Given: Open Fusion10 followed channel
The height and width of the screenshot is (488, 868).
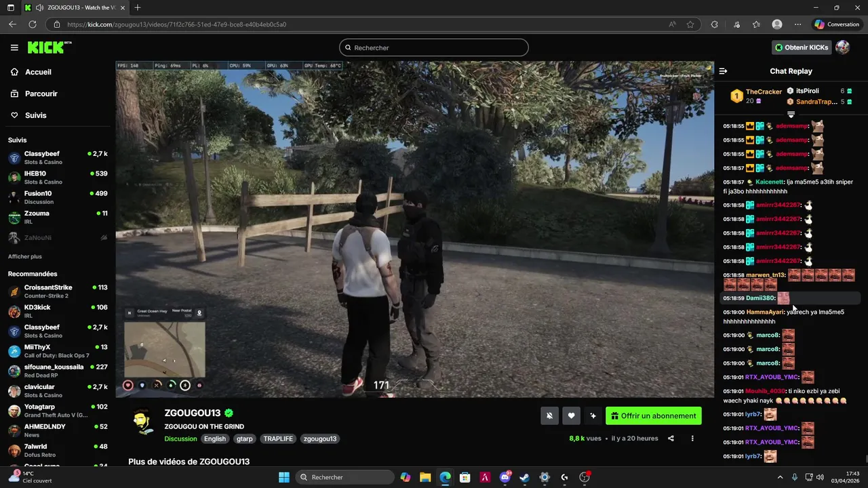Looking at the screenshot, I should click(58, 197).
